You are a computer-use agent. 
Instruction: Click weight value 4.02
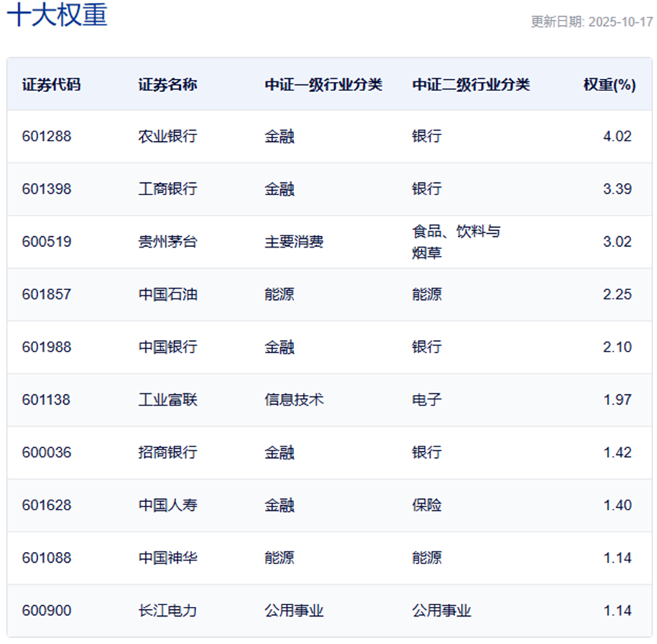(x=618, y=137)
